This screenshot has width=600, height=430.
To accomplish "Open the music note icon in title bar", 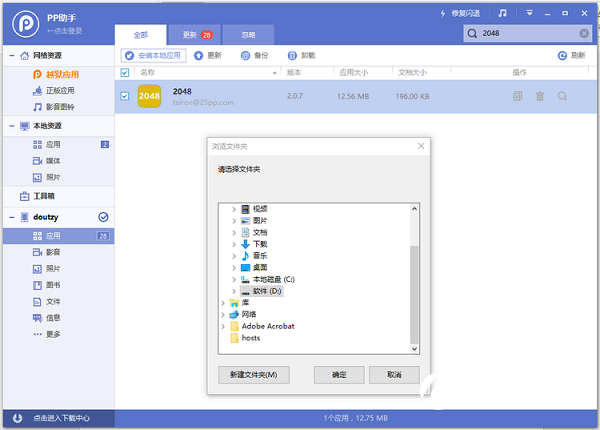I will click(x=502, y=13).
